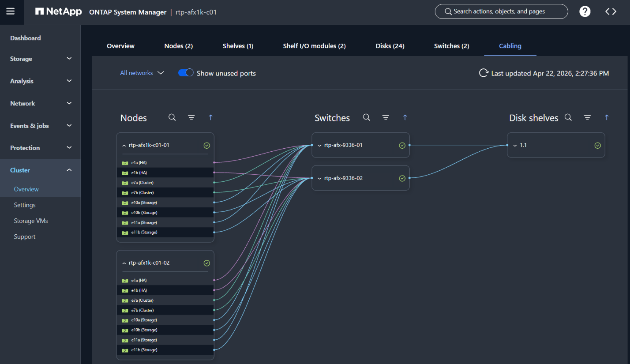630x364 pixels.
Task: Filter the Nodes column
Action: coord(191,117)
